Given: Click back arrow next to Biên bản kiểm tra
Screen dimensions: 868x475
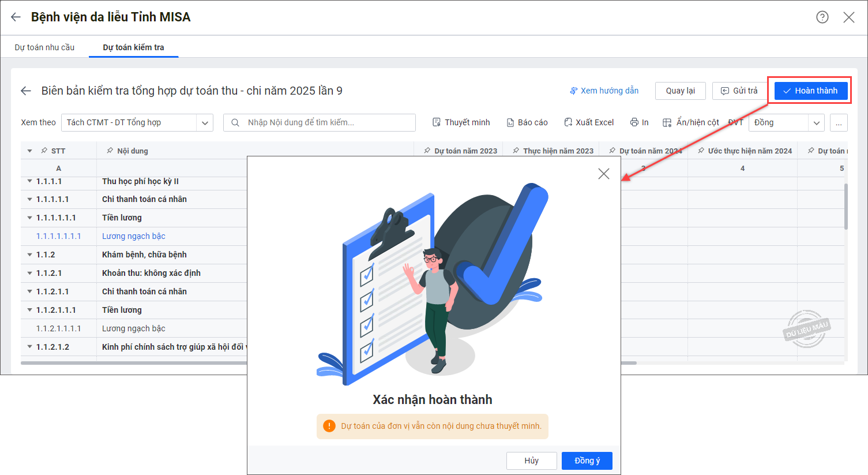Looking at the screenshot, I should point(25,91).
